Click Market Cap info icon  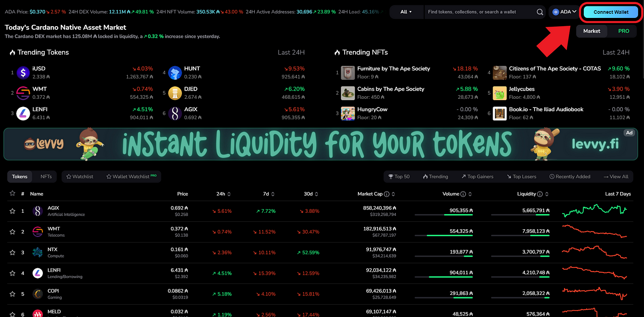pos(387,194)
